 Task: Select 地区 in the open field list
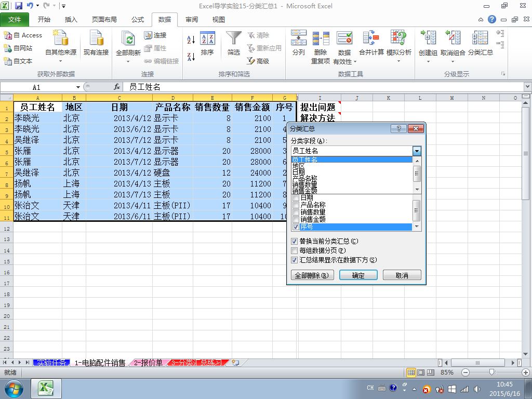tap(352, 166)
